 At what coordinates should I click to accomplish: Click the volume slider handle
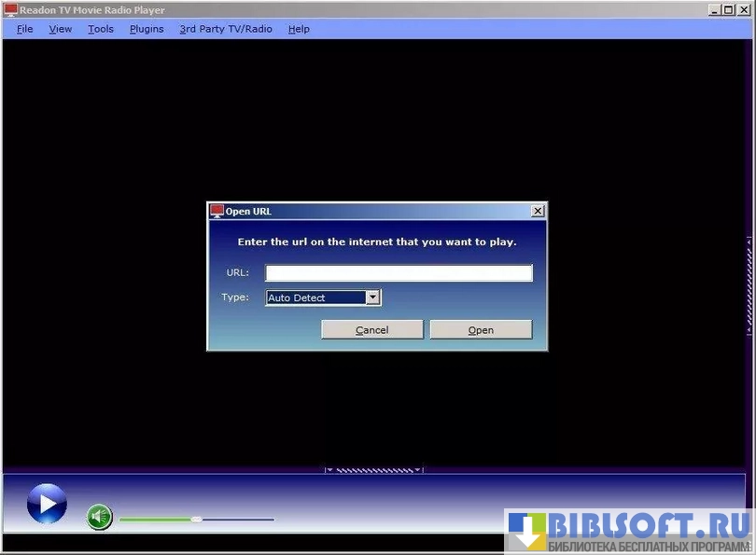pos(196,519)
